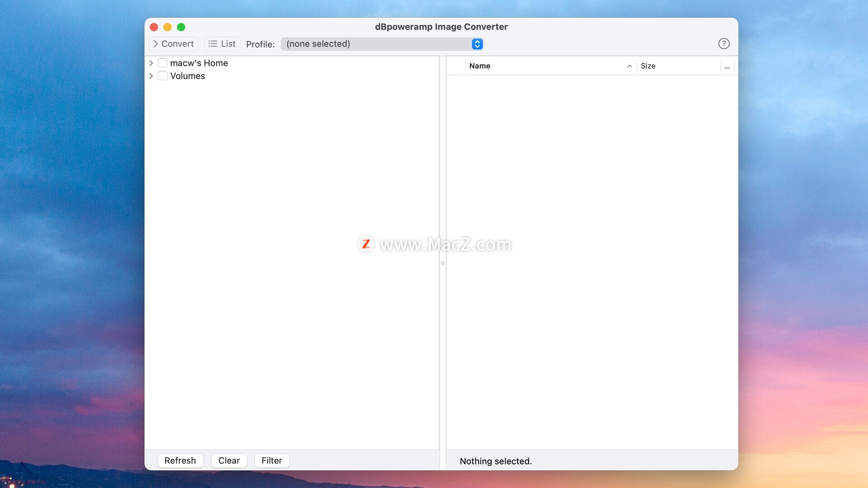This screenshot has width=868, height=488.
Task: Sort files by Size column
Action: [x=648, y=66]
